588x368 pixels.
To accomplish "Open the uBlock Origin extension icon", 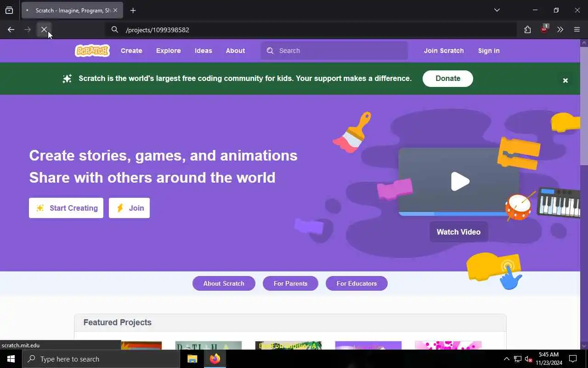I will (544, 29).
